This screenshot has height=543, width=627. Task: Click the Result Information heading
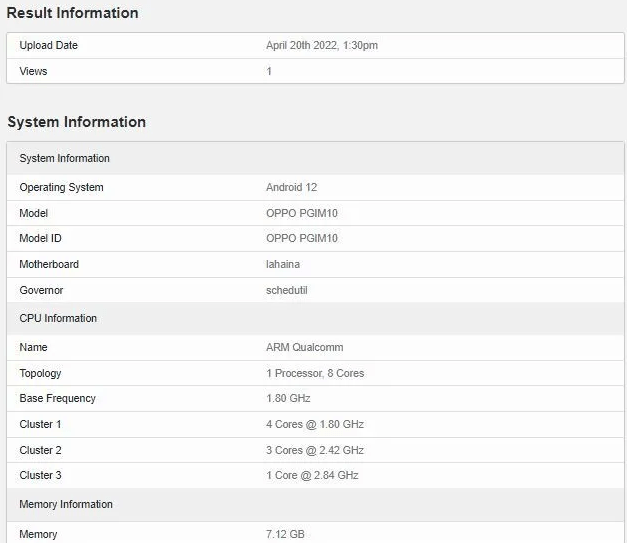[x=72, y=13]
